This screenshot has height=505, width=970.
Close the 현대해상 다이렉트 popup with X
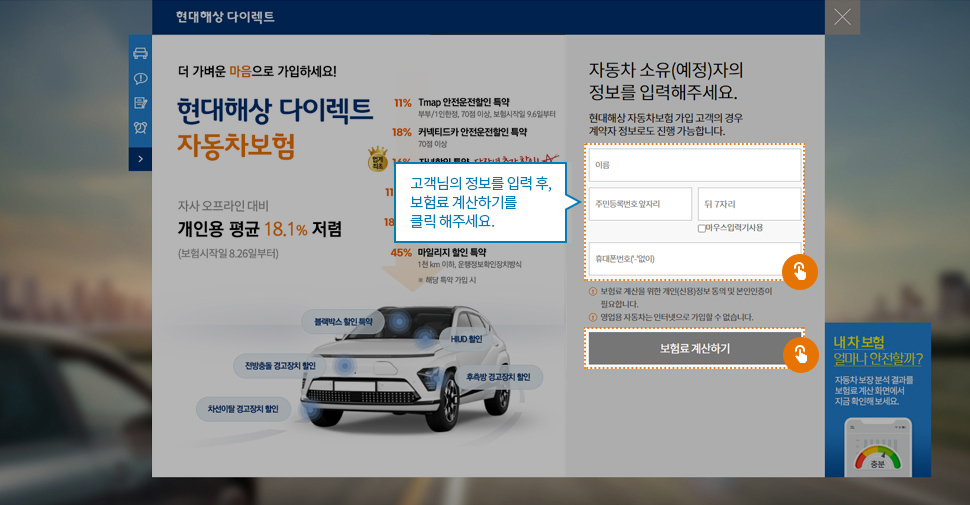click(x=842, y=17)
